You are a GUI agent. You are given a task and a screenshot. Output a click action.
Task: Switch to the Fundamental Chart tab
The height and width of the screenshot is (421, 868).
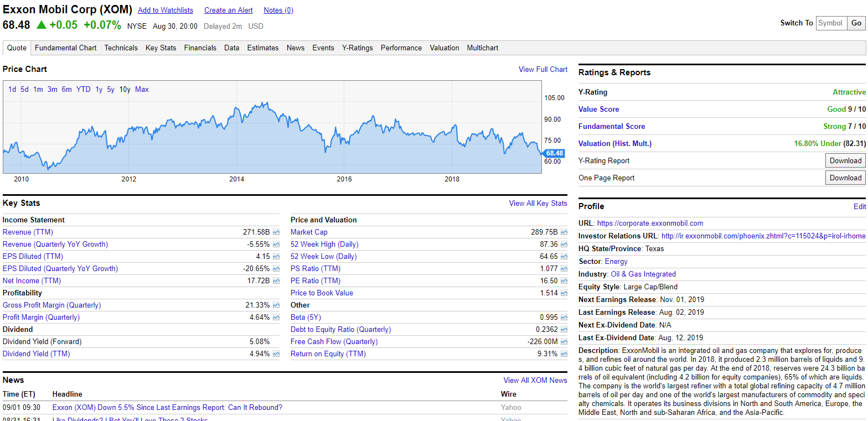click(x=66, y=48)
